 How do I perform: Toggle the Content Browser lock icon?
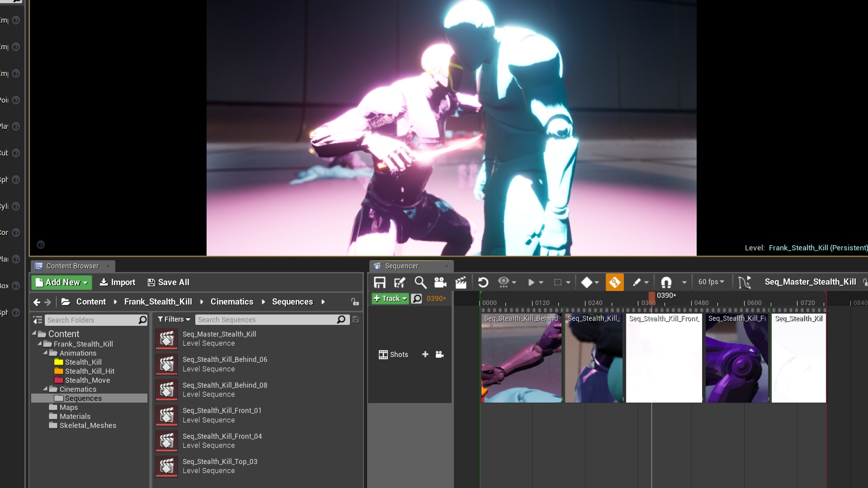(355, 302)
